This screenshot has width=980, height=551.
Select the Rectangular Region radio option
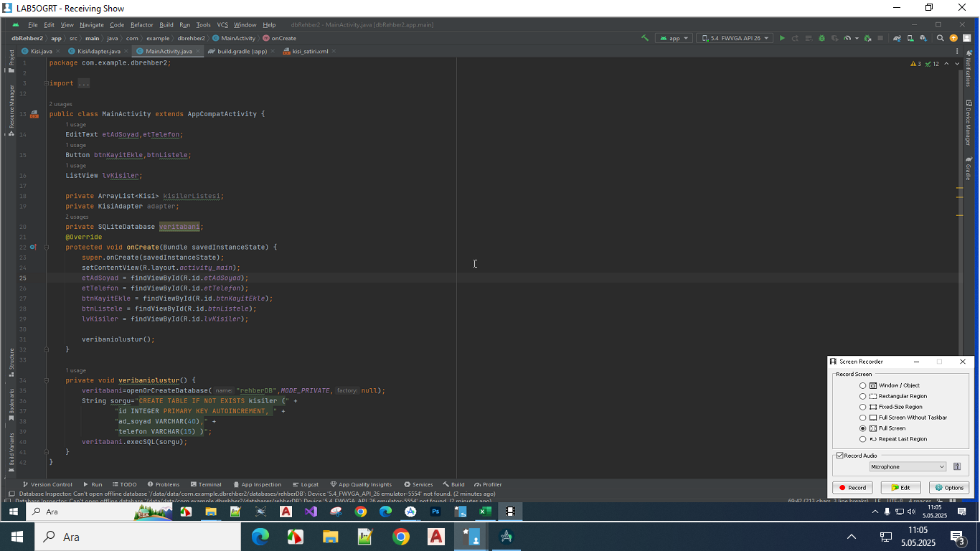[x=862, y=396]
